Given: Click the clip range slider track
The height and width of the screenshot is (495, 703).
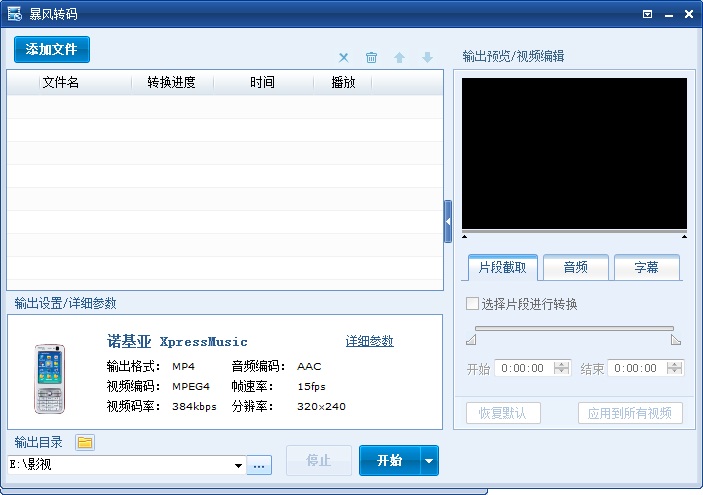Looking at the screenshot, I should tap(574, 328).
